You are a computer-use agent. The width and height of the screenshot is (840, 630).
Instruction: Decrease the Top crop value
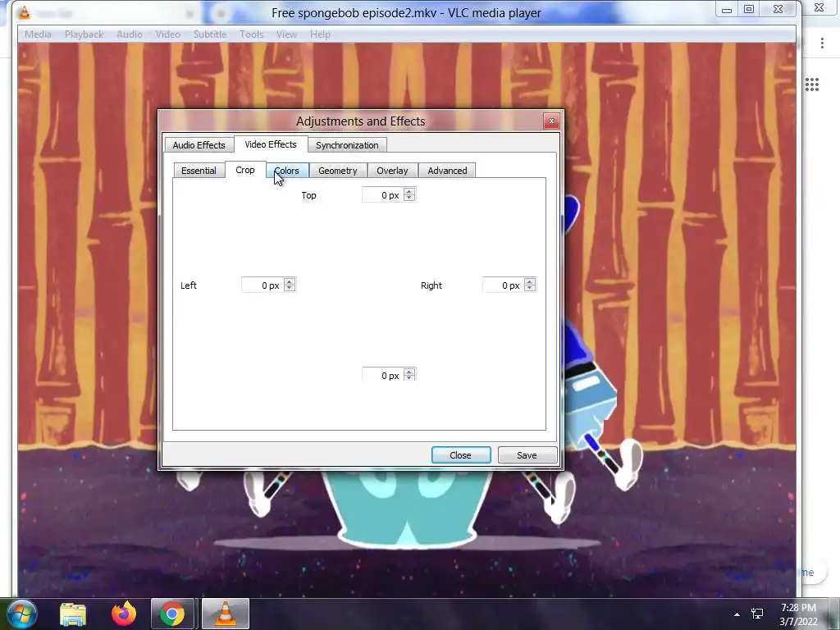tap(409, 199)
